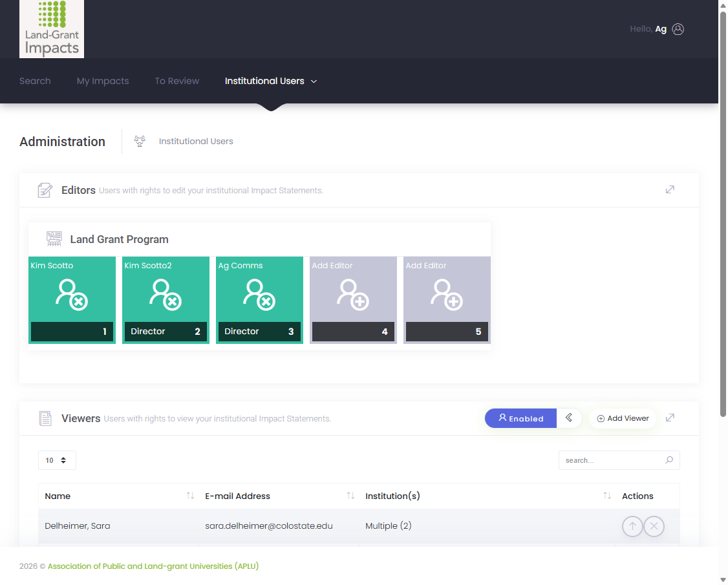Click the slot 1 number bar
This screenshot has height=585, width=728.
tap(72, 332)
